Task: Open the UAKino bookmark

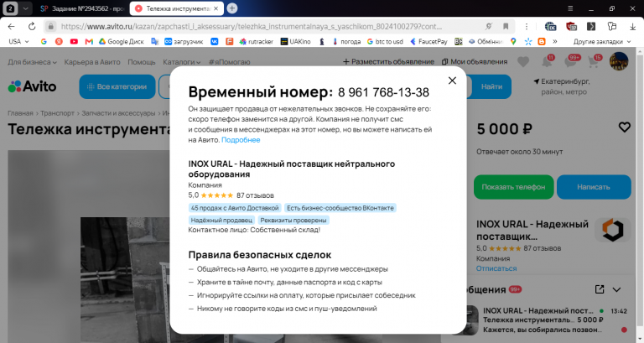Action: 295,41
